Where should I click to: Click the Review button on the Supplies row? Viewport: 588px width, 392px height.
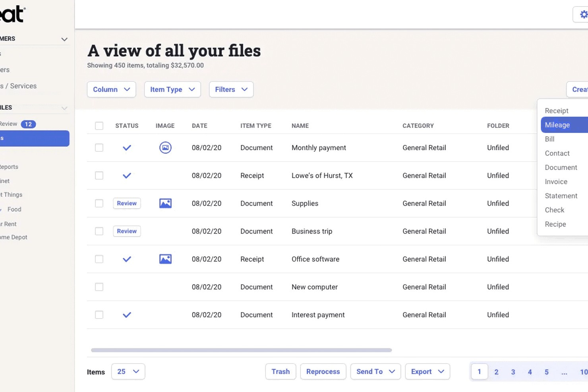tap(127, 203)
